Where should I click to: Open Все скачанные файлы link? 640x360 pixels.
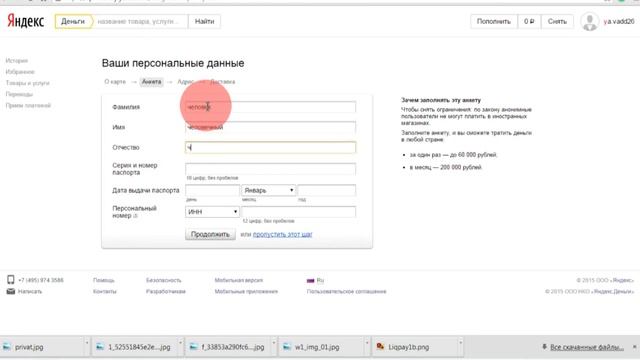click(x=587, y=347)
